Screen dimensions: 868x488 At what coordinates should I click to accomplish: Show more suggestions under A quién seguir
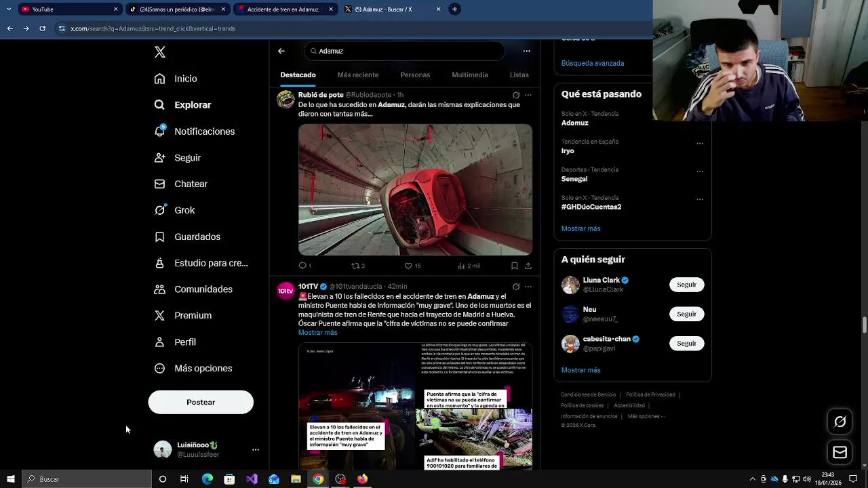tap(580, 370)
